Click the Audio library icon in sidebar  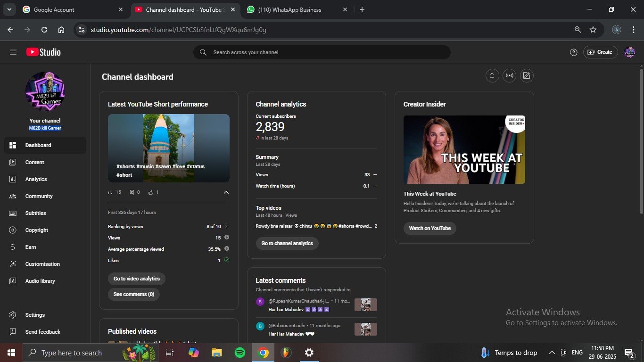pyautogui.click(x=13, y=281)
